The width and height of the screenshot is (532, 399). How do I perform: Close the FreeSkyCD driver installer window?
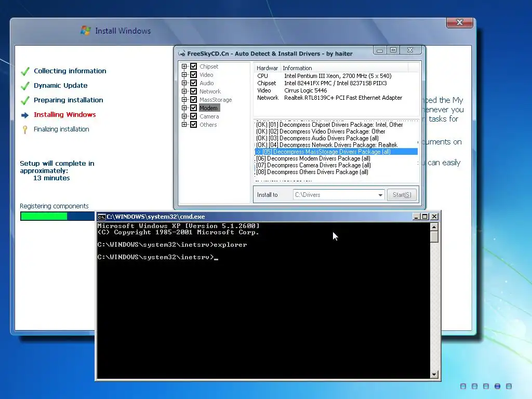410,50
